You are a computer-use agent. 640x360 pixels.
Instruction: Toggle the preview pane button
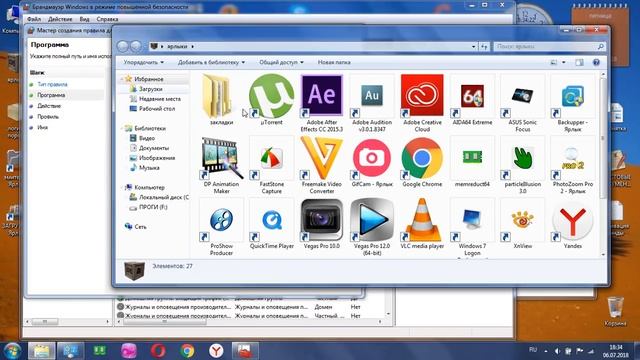click(579, 62)
